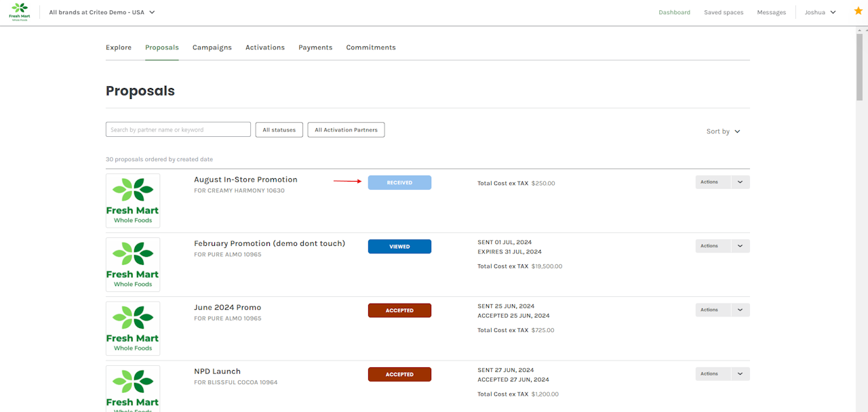
Task: Click 'FOR CREAMY HARMONY 10630' text
Action: (x=239, y=191)
